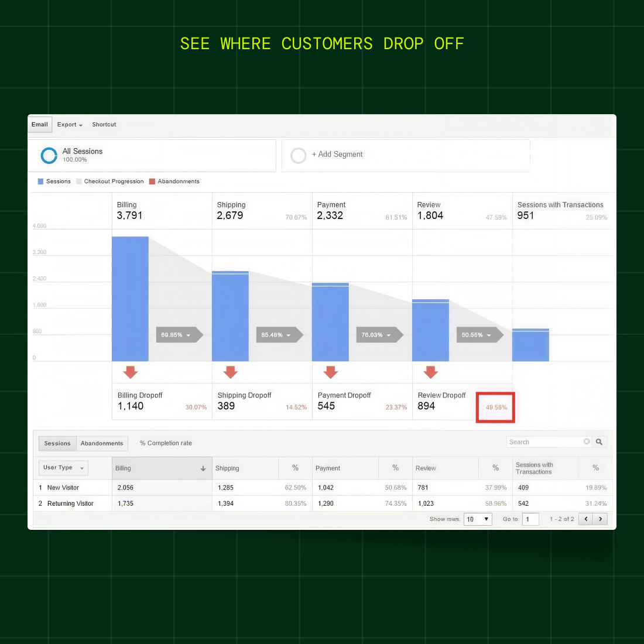This screenshot has width=644, height=644.
Task: Open the 76.03% Payment-to-Review arrow dropdown
Action: (x=379, y=335)
